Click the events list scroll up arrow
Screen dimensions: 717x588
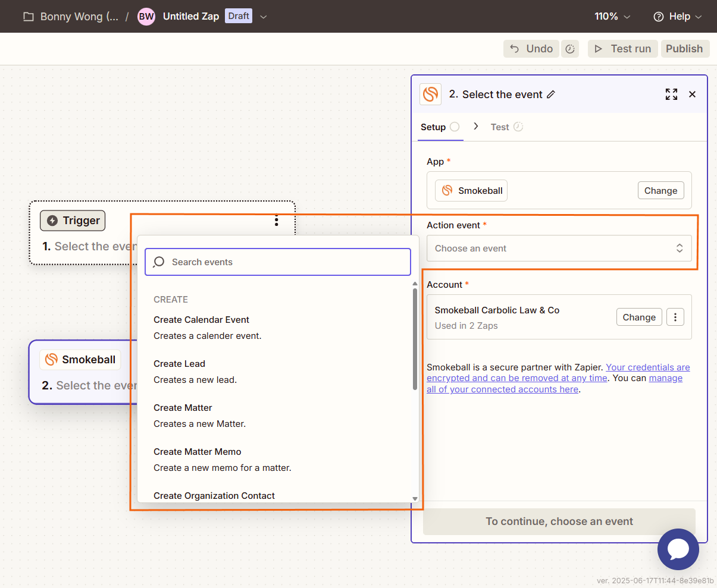(x=415, y=284)
